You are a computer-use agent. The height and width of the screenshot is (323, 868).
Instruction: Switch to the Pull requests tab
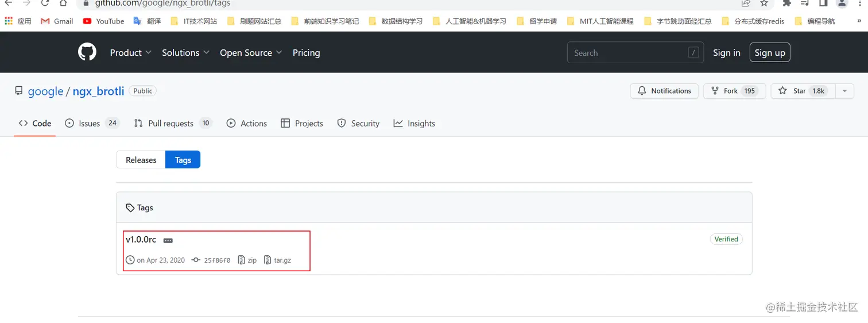pos(173,123)
